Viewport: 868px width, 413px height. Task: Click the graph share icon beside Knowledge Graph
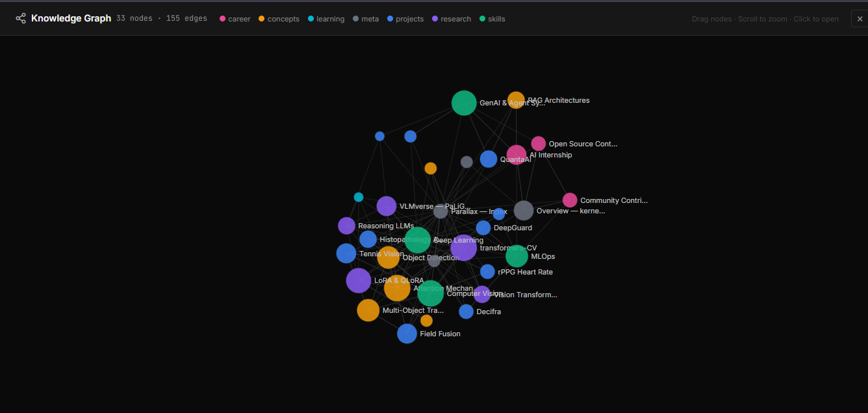pos(21,18)
